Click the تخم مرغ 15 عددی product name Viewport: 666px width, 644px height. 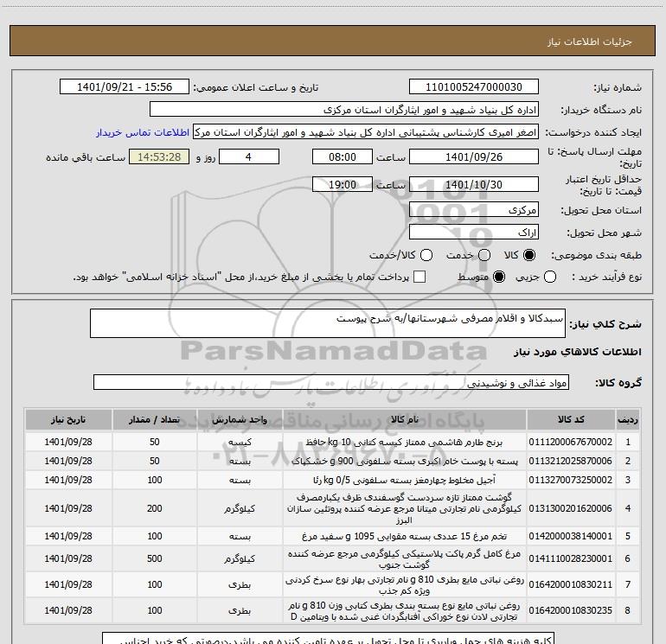tap(405, 537)
